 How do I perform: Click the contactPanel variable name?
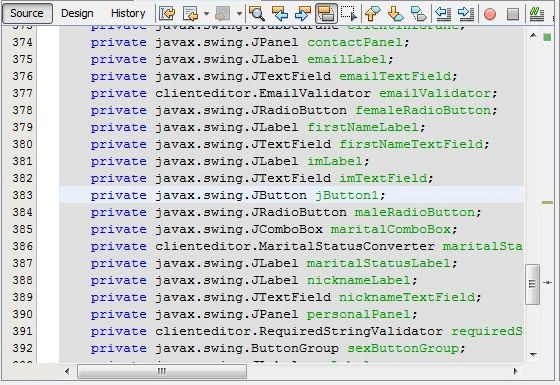point(354,42)
